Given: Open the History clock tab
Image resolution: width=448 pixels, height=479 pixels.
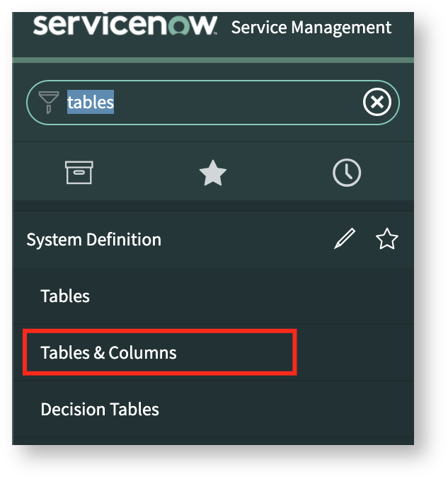Looking at the screenshot, I should 347,173.
